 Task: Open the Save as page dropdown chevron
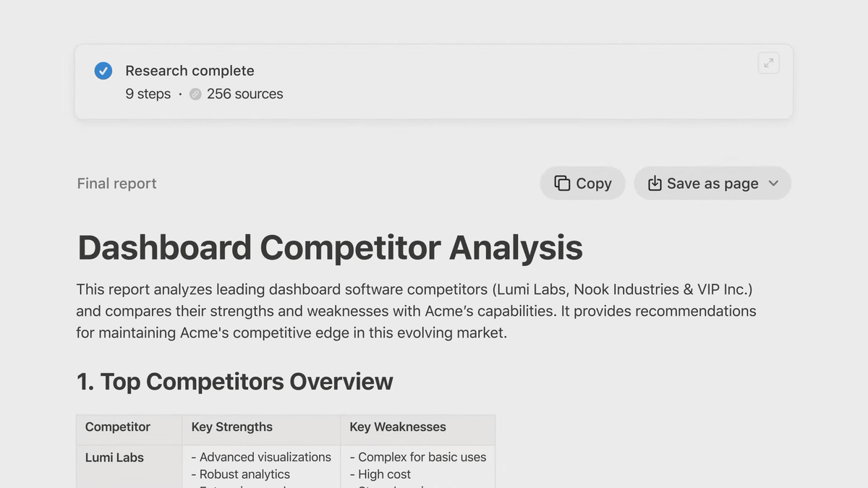tap(773, 184)
